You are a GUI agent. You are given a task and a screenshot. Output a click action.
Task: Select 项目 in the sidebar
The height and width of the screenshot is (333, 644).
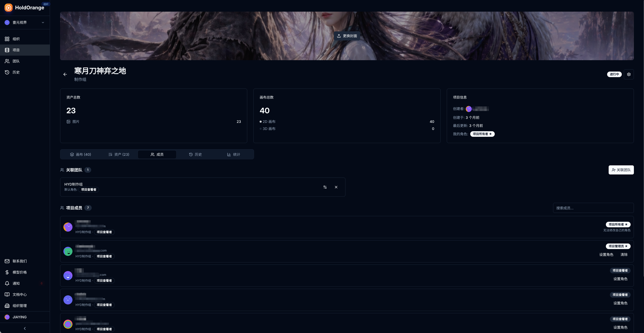(x=25, y=50)
